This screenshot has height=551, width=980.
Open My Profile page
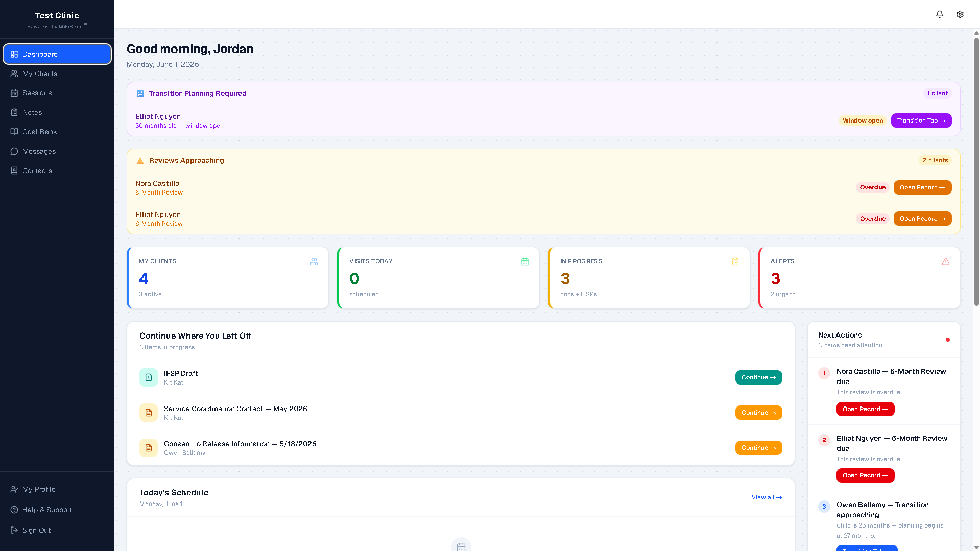(57, 489)
